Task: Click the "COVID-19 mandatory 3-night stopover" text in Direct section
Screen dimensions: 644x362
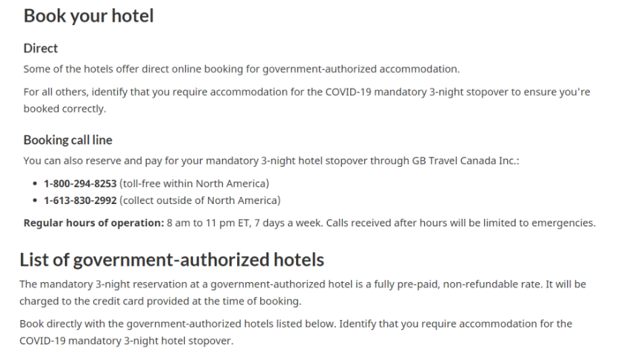Action: pos(417,92)
